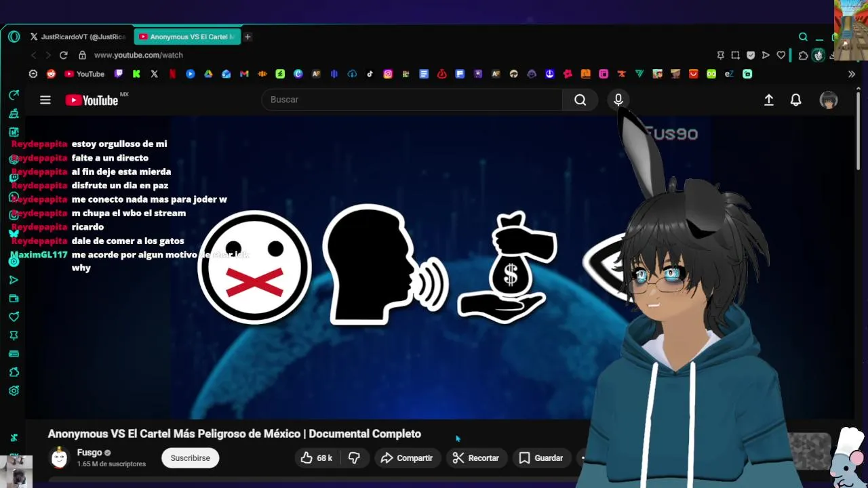Select the Anonymous VS El Cartel YouTube tab
Viewport: 868px width, 488px height.
pos(187,37)
